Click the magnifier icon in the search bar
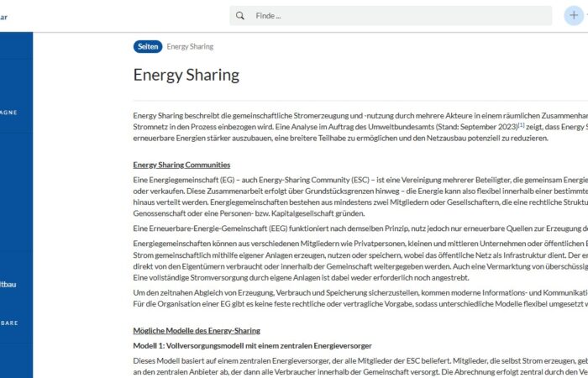The height and width of the screenshot is (378, 588). [241, 16]
